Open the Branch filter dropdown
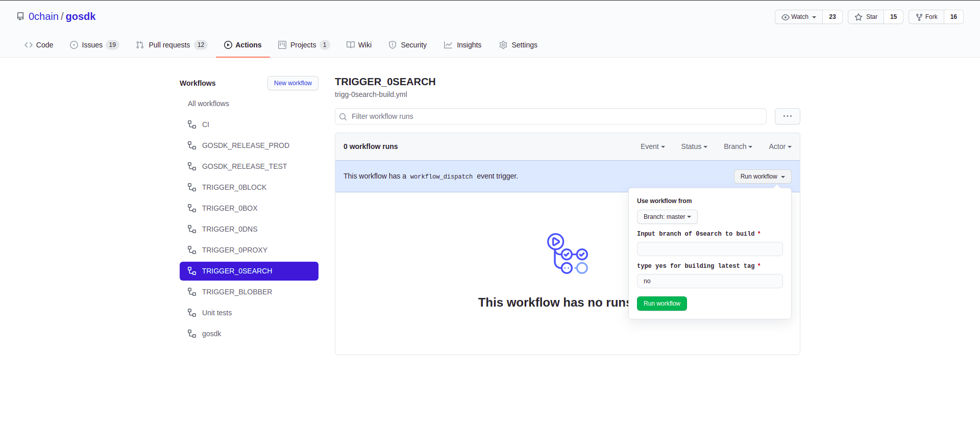The width and height of the screenshot is (980, 427). (x=738, y=146)
